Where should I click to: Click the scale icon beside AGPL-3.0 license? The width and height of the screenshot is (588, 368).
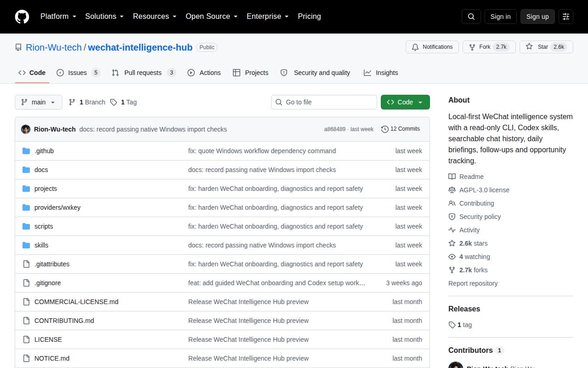coord(452,190)
